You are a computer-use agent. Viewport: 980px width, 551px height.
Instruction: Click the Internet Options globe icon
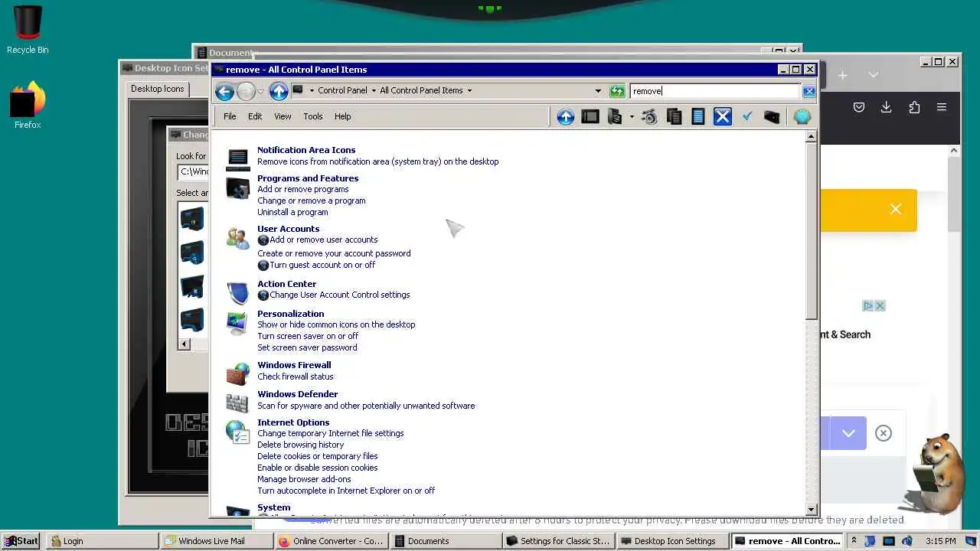237,432
